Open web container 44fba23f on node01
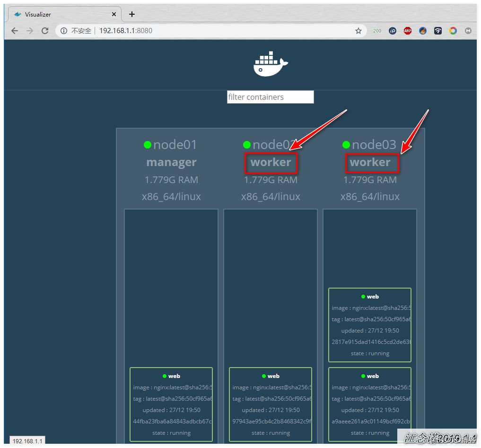 (x=171, y=404)
